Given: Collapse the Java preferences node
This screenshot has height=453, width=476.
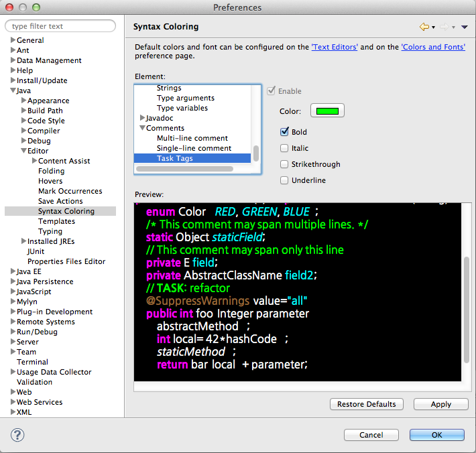Looking at the screenshot, I should [13, 90].
